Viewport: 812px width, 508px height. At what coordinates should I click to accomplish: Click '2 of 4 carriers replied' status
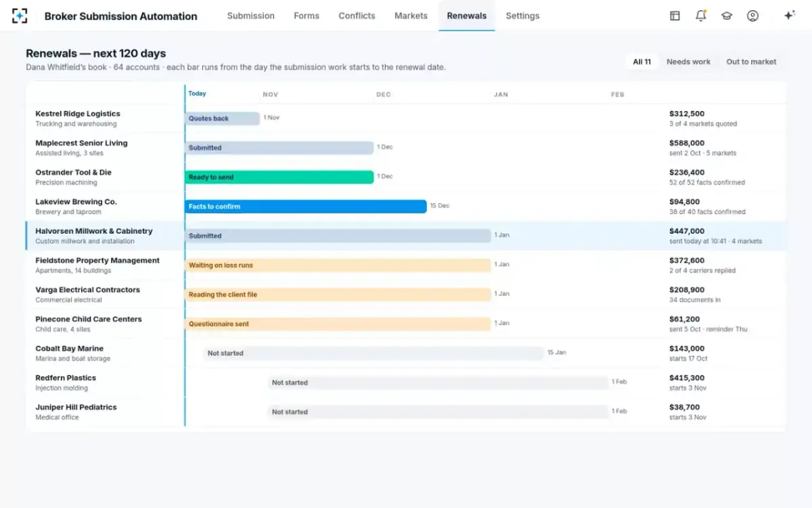tap(702, 270)
